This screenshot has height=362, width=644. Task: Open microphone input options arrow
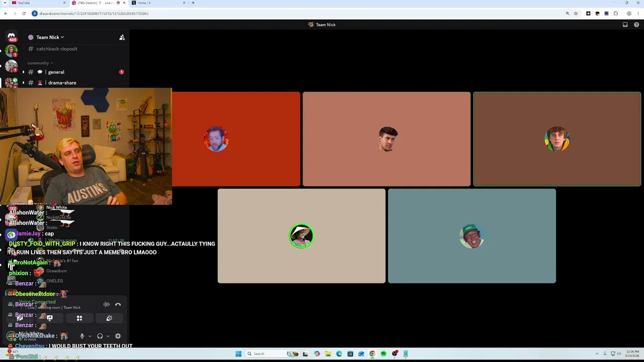[x=90, y=336]
